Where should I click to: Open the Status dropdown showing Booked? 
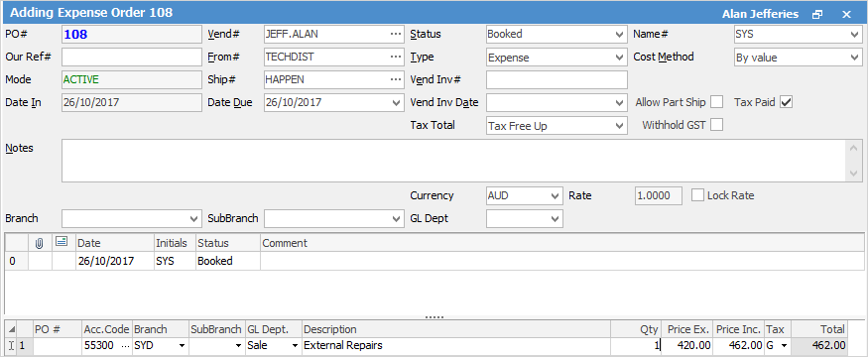click(620, 35)
